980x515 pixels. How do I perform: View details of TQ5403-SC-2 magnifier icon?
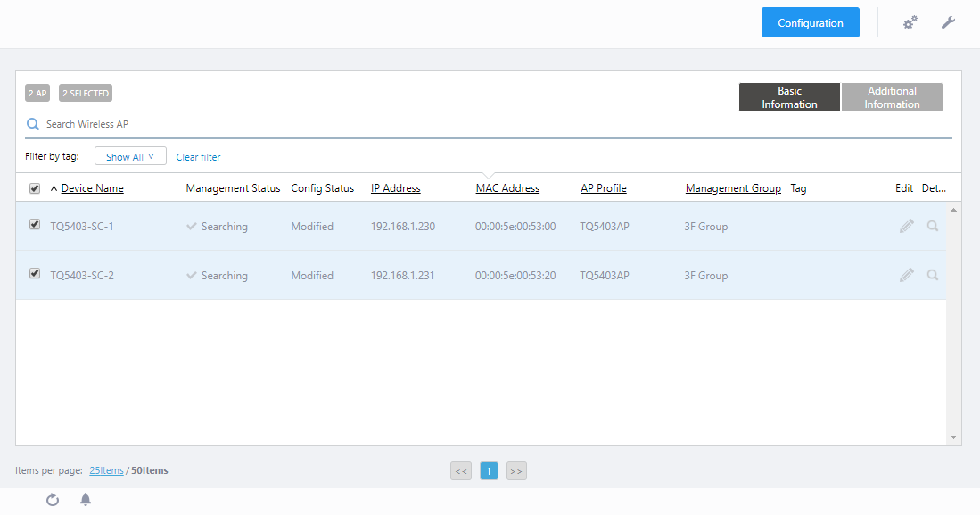point(932,276)
